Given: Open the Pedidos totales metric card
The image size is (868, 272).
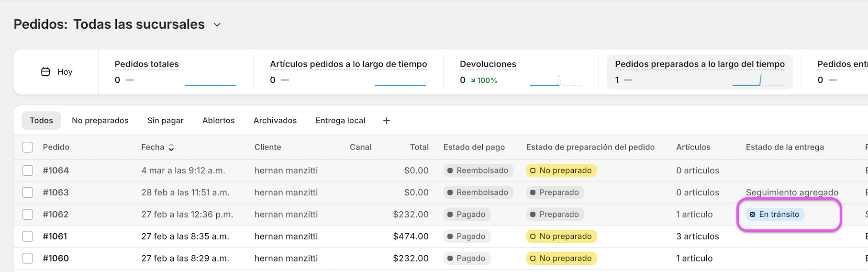Looking at the screenshot, I should point(176,72).
